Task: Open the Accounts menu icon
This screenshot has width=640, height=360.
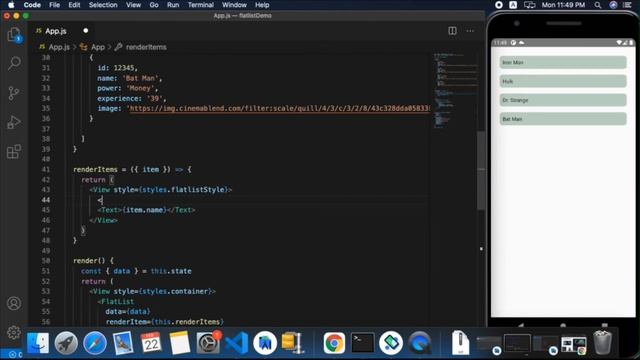Action: coord(14,303)
